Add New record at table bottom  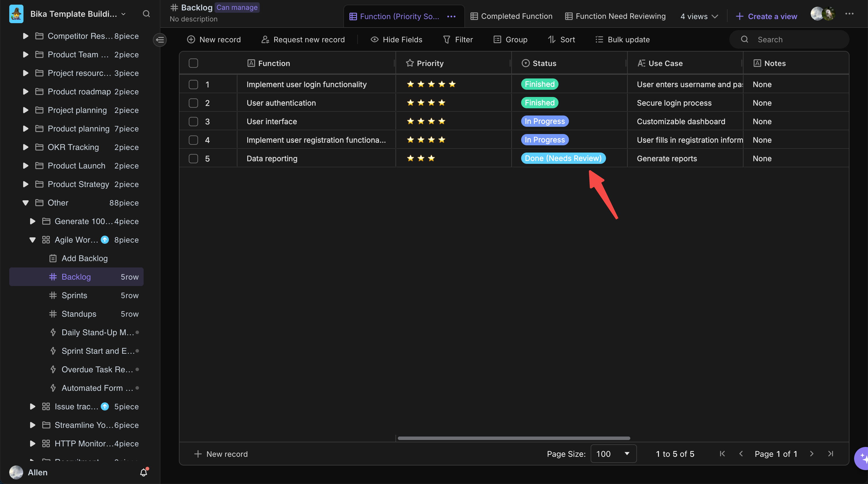221,454
